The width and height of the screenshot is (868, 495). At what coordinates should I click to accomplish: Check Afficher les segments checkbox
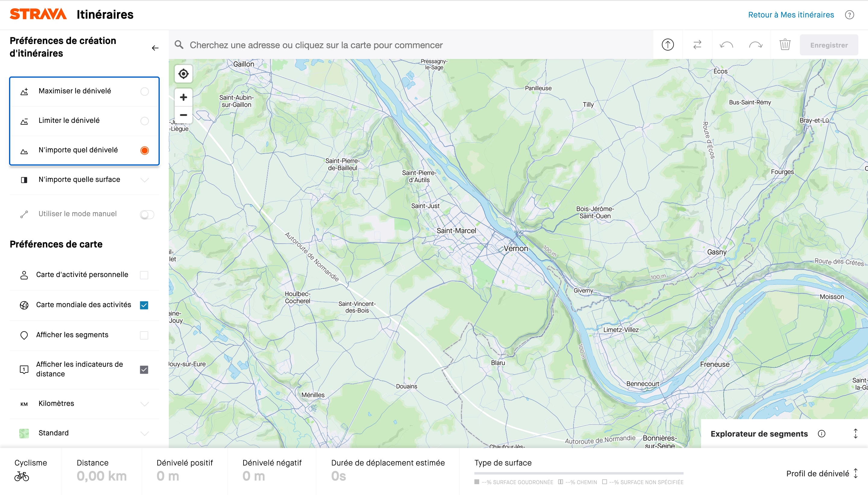click(x=144, y=335)
